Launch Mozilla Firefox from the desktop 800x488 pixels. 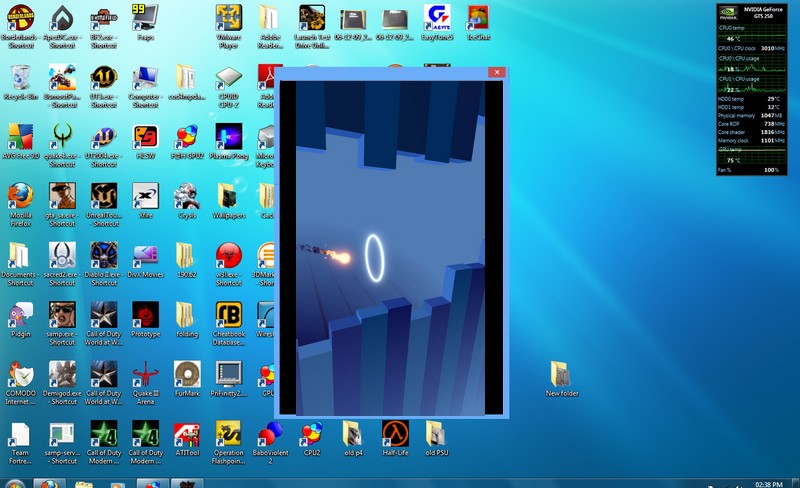tap(20, 194)
